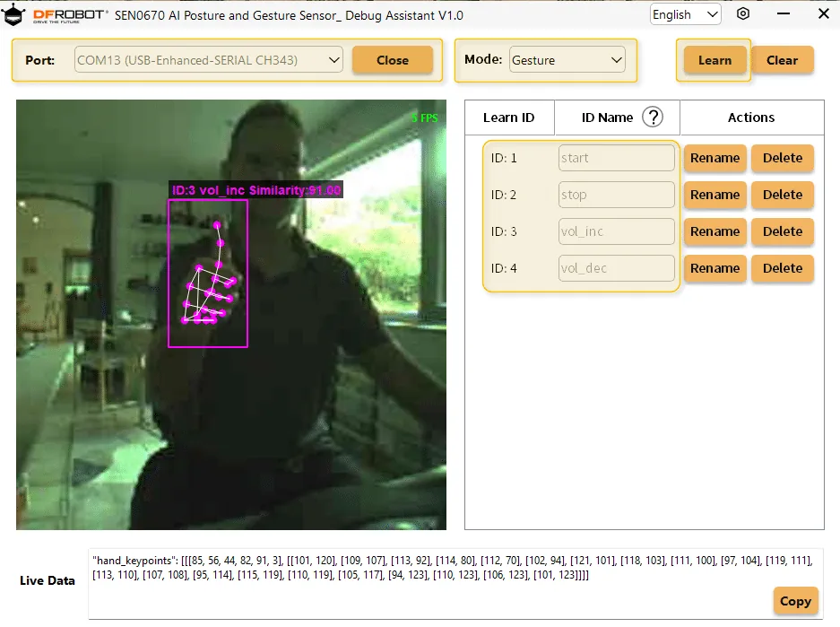Click the detected hand in camera preview
The width and height of the screenshot is (840, 627).
pyautogui.click(x=208, y=274)
